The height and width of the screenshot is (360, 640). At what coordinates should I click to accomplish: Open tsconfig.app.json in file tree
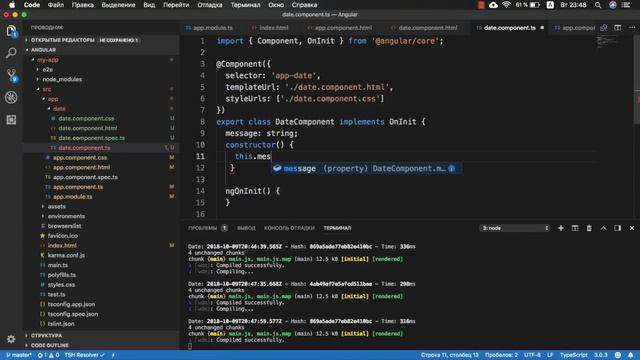71,304
